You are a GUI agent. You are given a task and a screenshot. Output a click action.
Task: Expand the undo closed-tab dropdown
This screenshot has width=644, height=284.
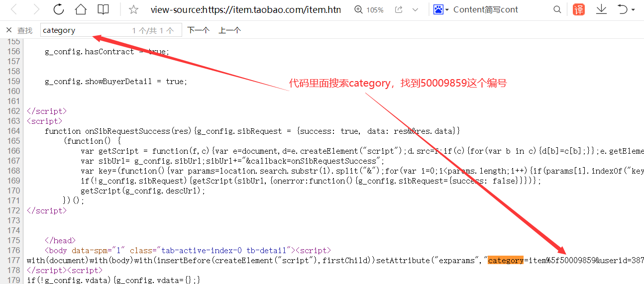633,10
